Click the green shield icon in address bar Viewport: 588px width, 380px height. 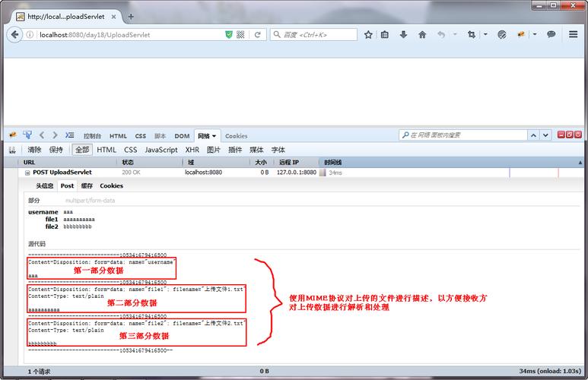(229, 35)
